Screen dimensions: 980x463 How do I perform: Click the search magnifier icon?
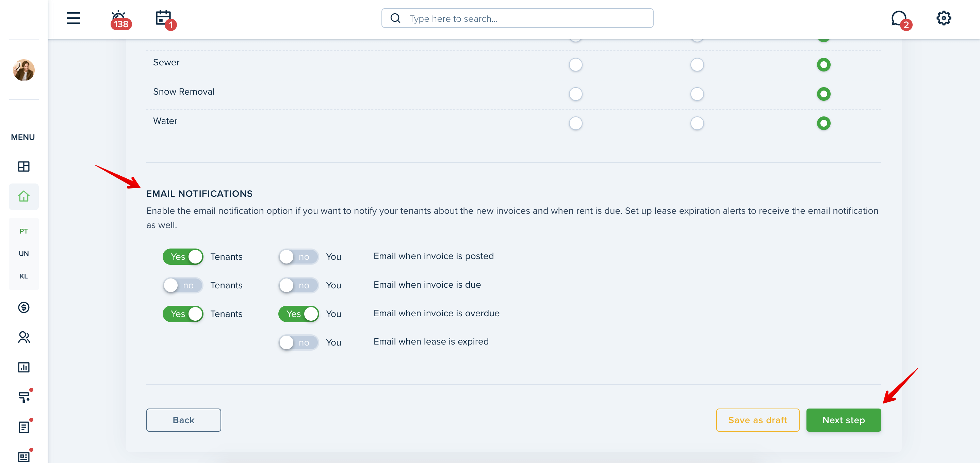coord(395,18)
